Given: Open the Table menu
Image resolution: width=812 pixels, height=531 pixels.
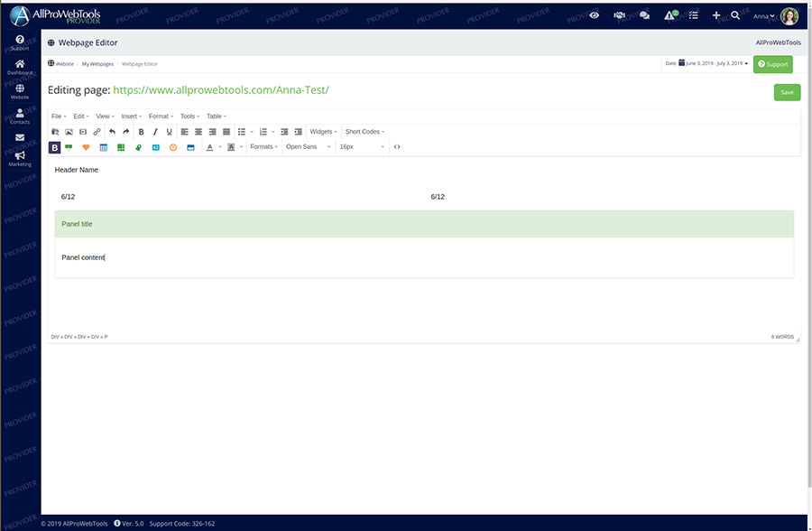Looking at the screenshot, I should click(217, 116).
